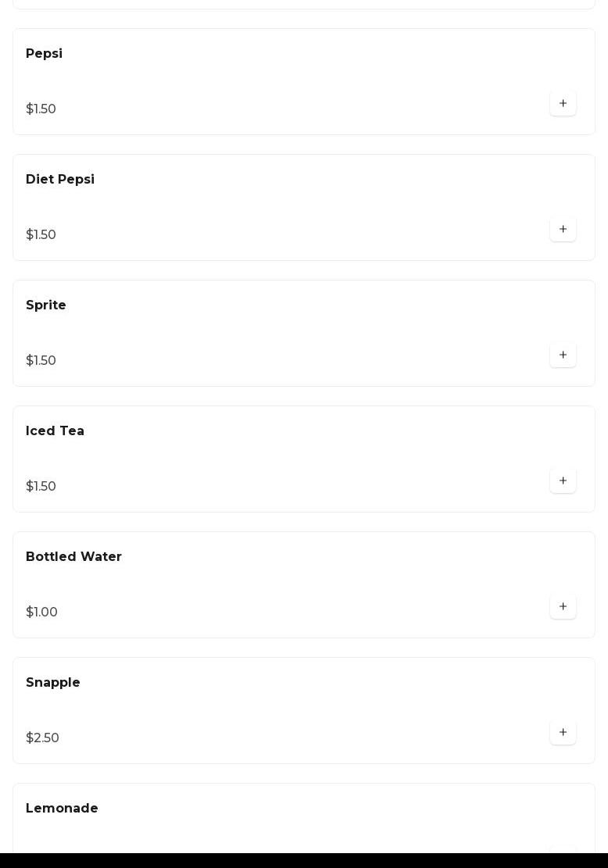Image resolution: width=608 pixels, height=868 pixels.
Task: Add Bottled Water with its plus icon
Action: [x=563, y=606]
